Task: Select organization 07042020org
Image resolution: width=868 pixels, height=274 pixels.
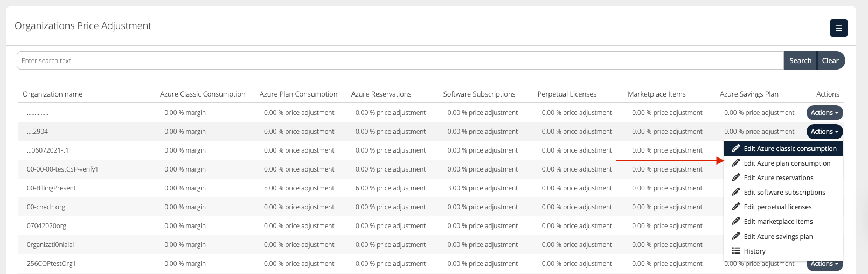Action: pos(46,226)
